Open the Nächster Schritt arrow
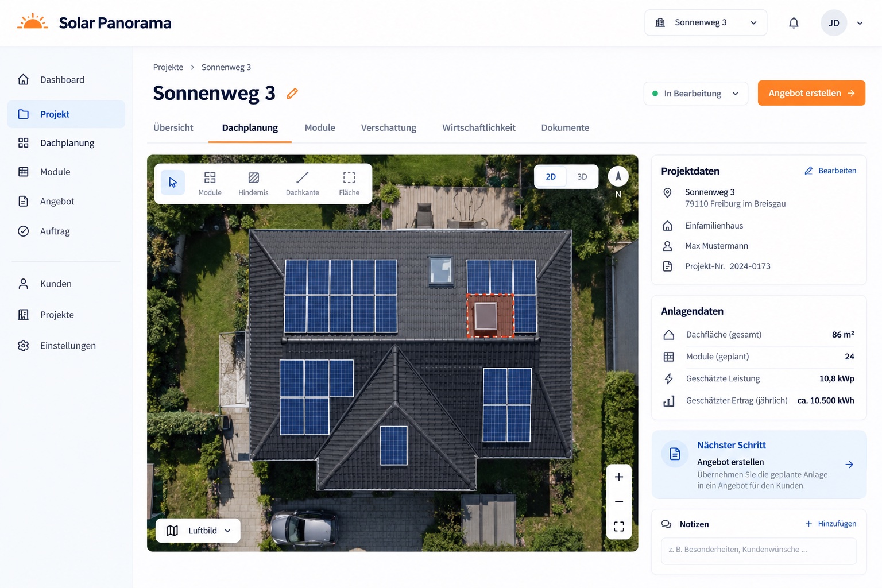 point(849,465)
